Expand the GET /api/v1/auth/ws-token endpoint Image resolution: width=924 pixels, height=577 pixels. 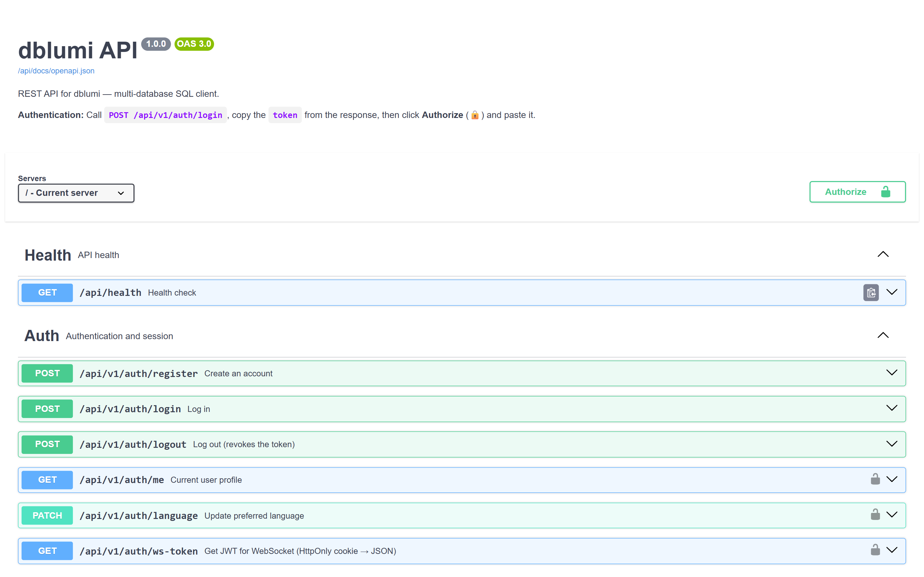(892, 550)
